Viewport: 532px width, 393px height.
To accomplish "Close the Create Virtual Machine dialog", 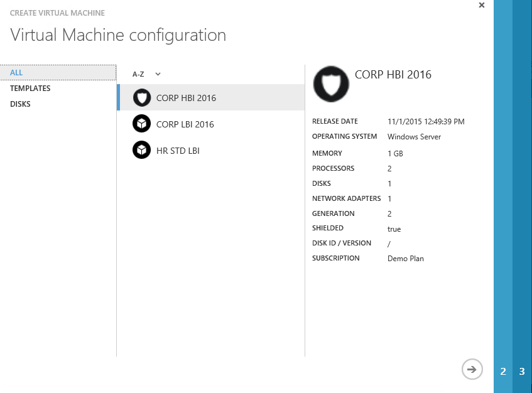I will (482, 5).
